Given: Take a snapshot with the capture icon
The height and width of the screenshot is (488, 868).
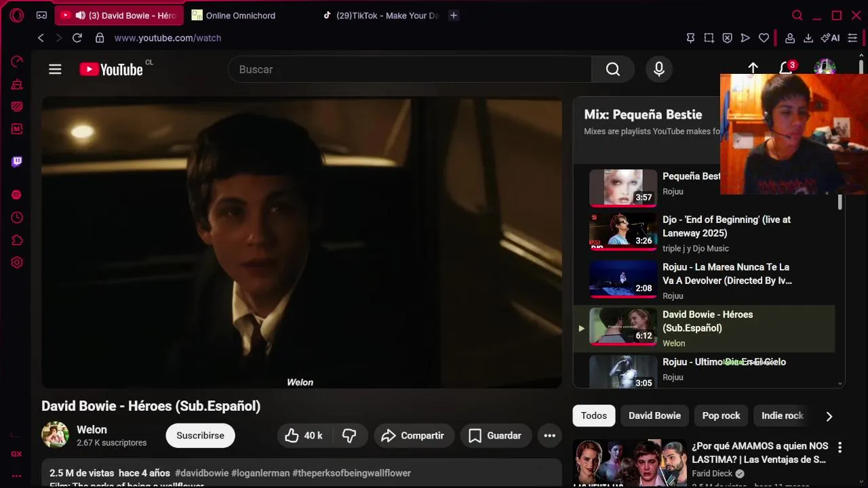Looking at the screenshot, I should (709, 38).
